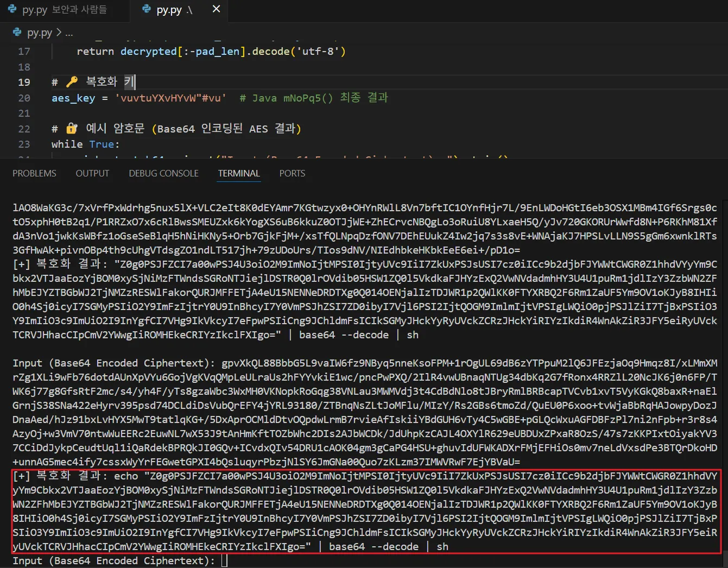This screenshot has width=728, height=568.
Task: Click line number 22 in the gutter
Action: click(x=24, y=129)
